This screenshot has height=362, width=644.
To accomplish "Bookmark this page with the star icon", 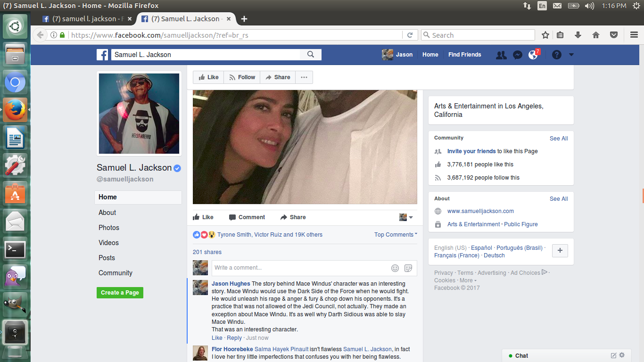I will point(545,35).
